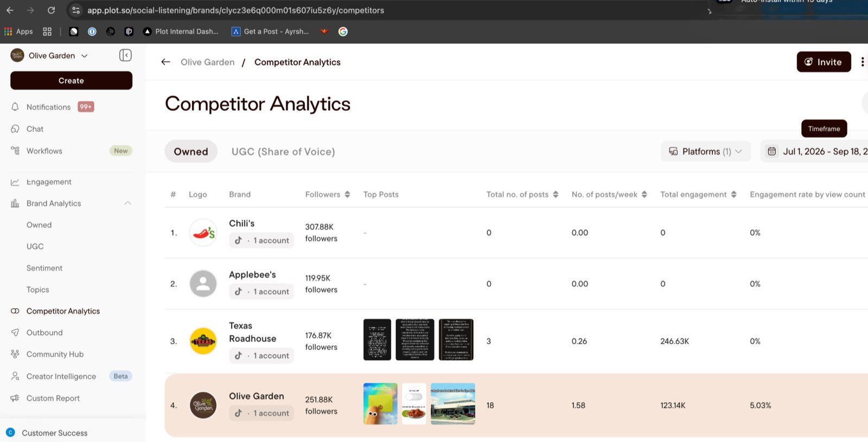This screenshot has width=868, height=442.
Task: Select the Owned tab
Action: [191, 151]
